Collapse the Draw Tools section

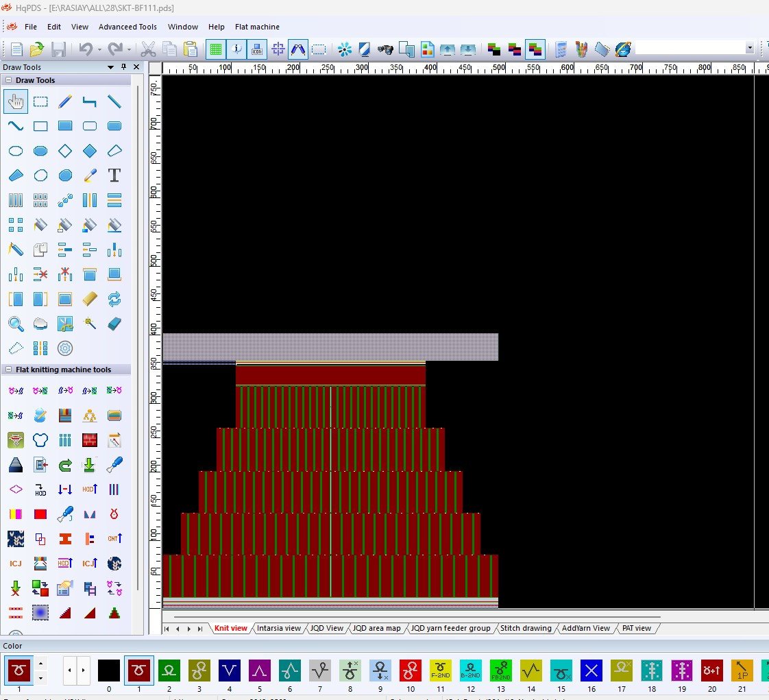[9, 80]
